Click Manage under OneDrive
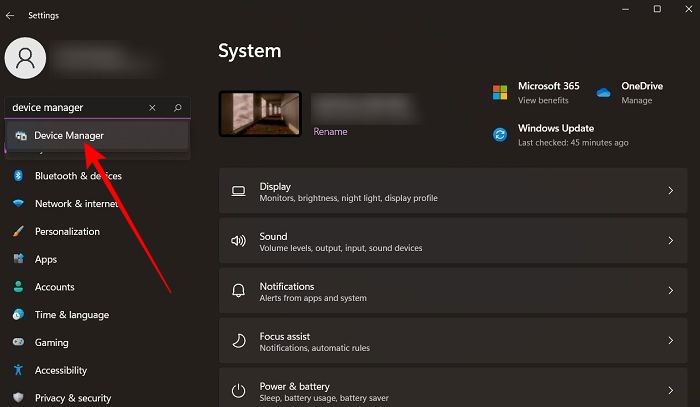The image size is (700, 407). 636,100
